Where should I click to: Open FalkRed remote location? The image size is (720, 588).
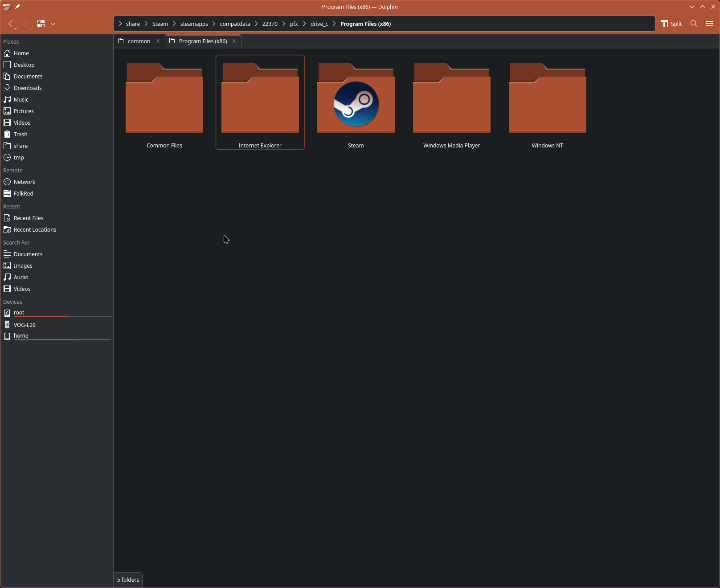pos(57,193)
